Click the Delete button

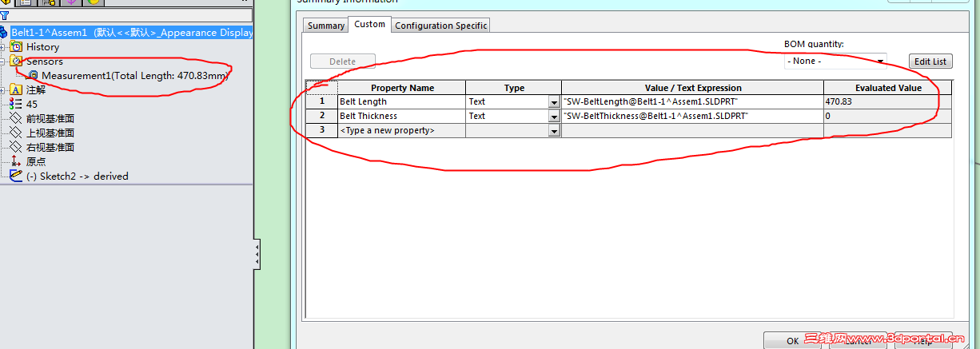point(343,61)
